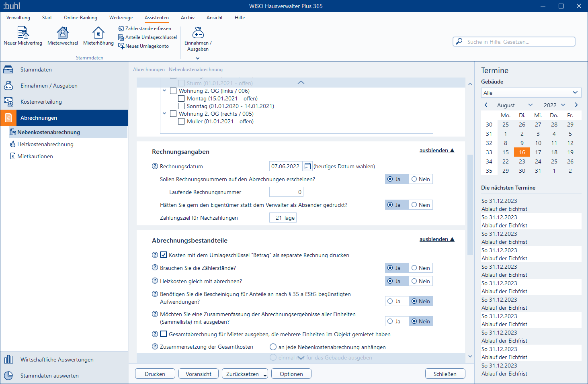The height and width of the screenshot is (384, 588).
Task: Open calendar picker beside Rechnungsdatum
Action: 307,166
